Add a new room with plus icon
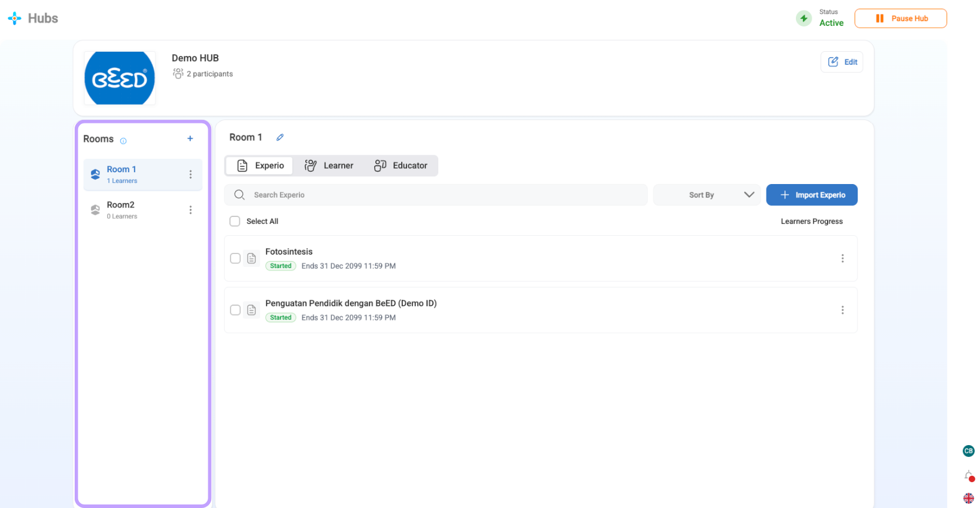This screenshot has height=508, width=980. click(190, 139)
